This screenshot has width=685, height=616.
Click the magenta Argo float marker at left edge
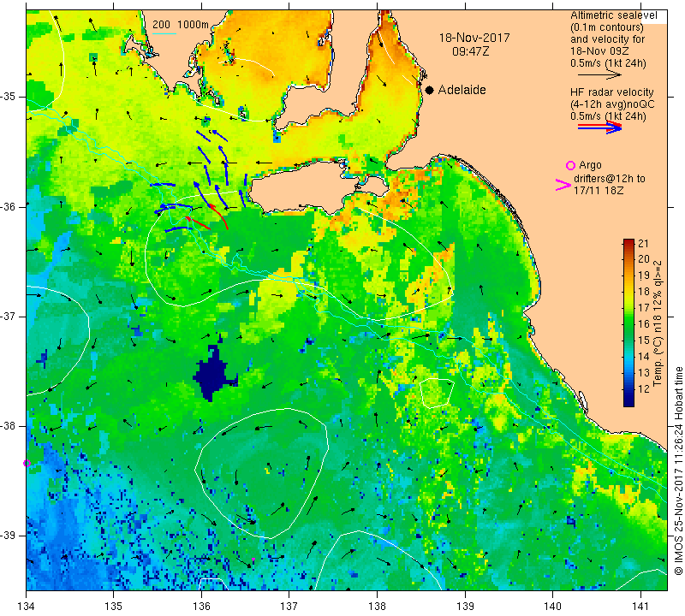click(27, 463)
